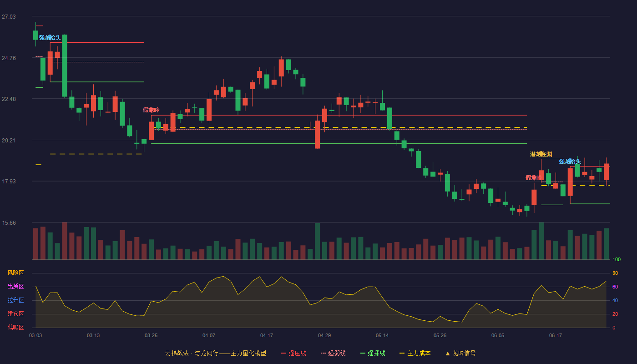Click the 假龙吟 marker in June

(x=534, y=178)
